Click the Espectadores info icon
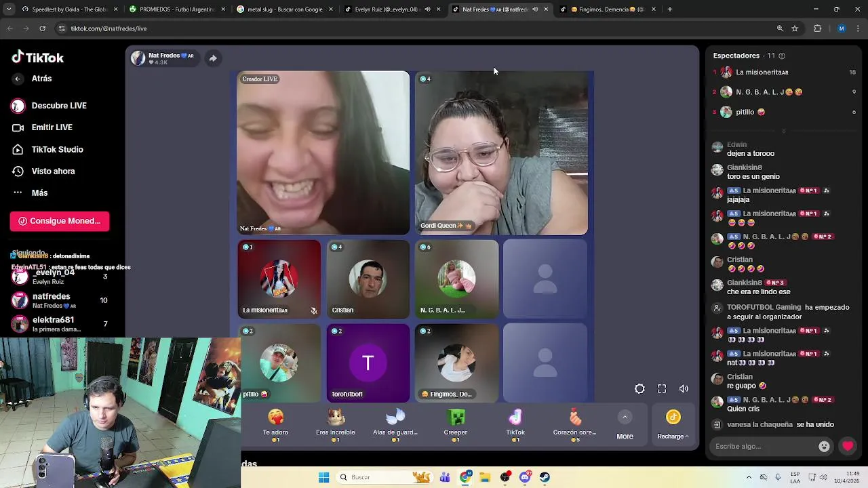The height and width of the screenshot is (488, 868). click(782, 56)
